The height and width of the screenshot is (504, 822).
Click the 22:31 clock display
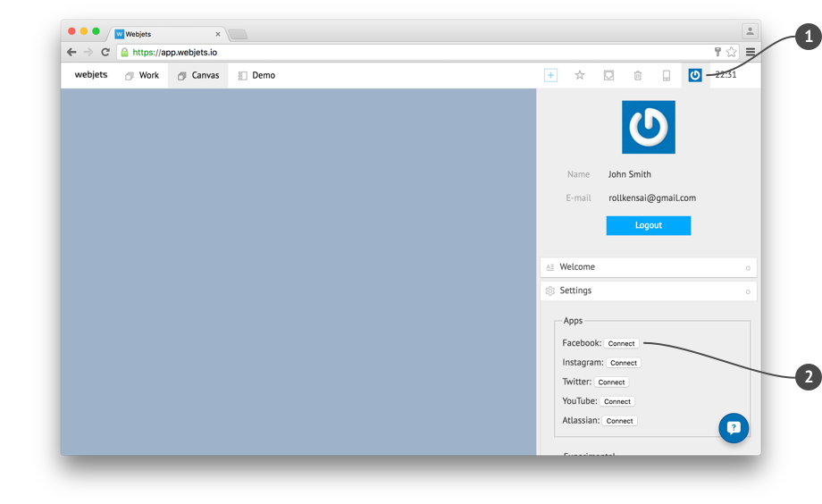726,75
